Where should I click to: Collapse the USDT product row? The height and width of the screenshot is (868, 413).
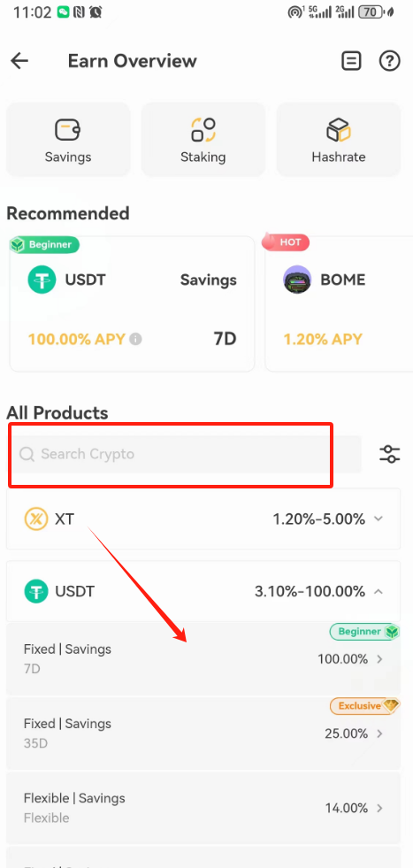[203, 591]
